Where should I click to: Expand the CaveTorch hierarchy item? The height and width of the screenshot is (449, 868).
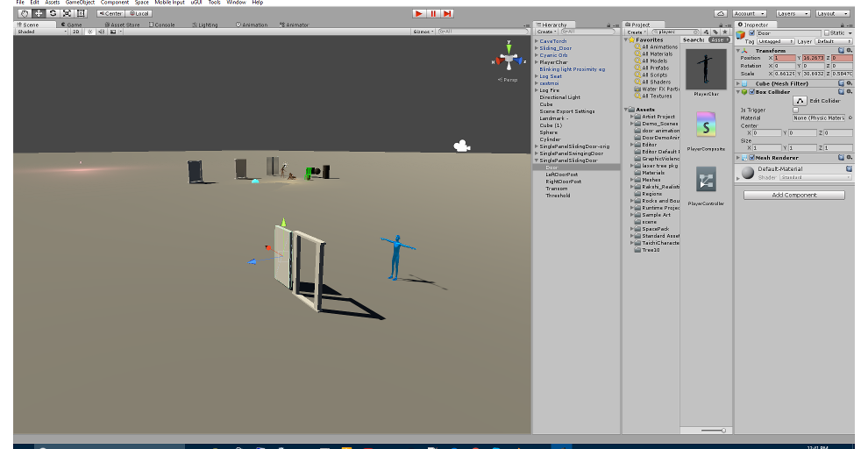tap(537, 41)
